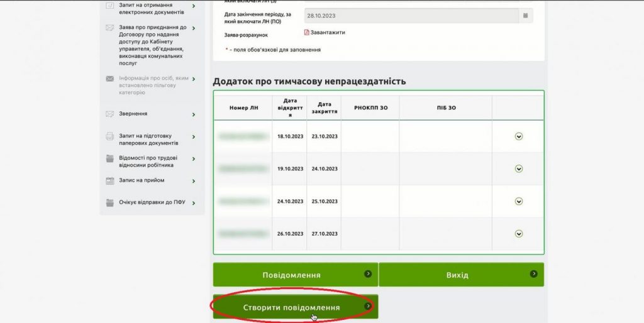Expand the row opened on 19.10.2023
The width and height of the screenshot is (644, 323).
pyautogui.click(x=519, y=168)
